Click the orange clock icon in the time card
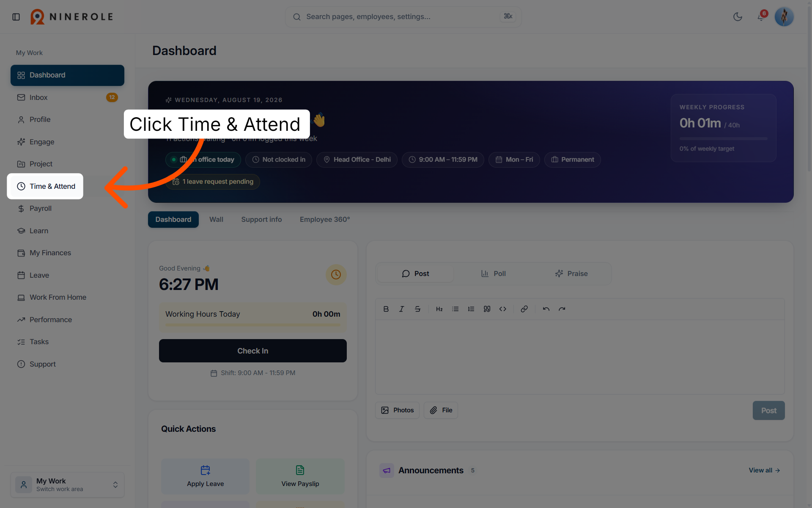Screen dimensions: 812x508 [x=336, y=275]
